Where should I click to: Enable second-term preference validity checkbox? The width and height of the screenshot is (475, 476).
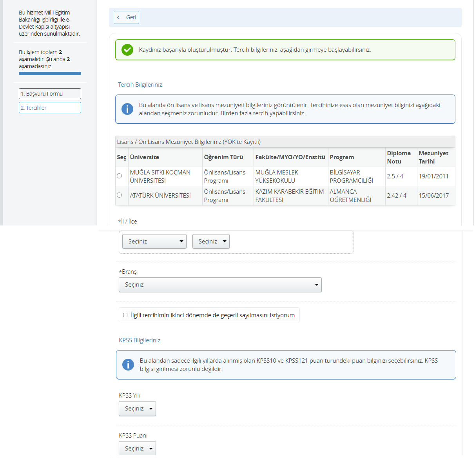point(125,315)
